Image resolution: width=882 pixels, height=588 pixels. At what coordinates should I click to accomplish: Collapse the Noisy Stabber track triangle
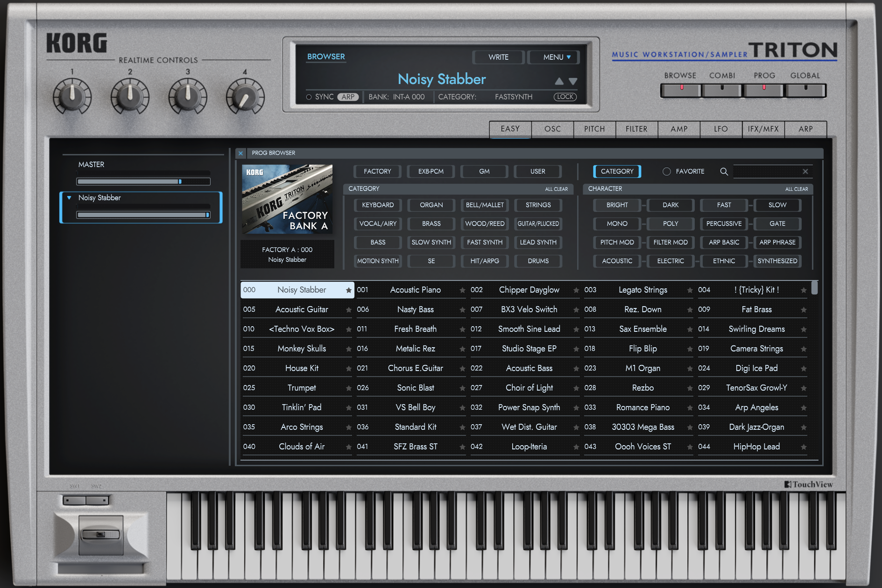point(69,198)
